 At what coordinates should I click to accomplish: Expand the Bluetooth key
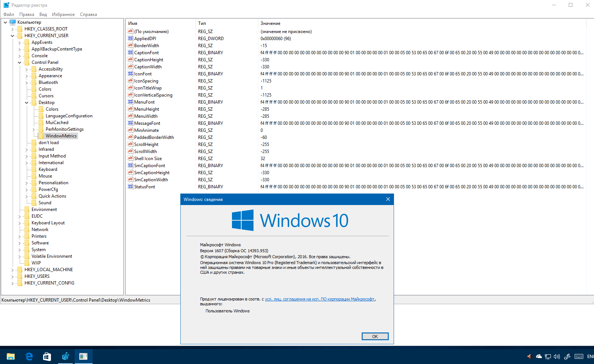(27, 82)
